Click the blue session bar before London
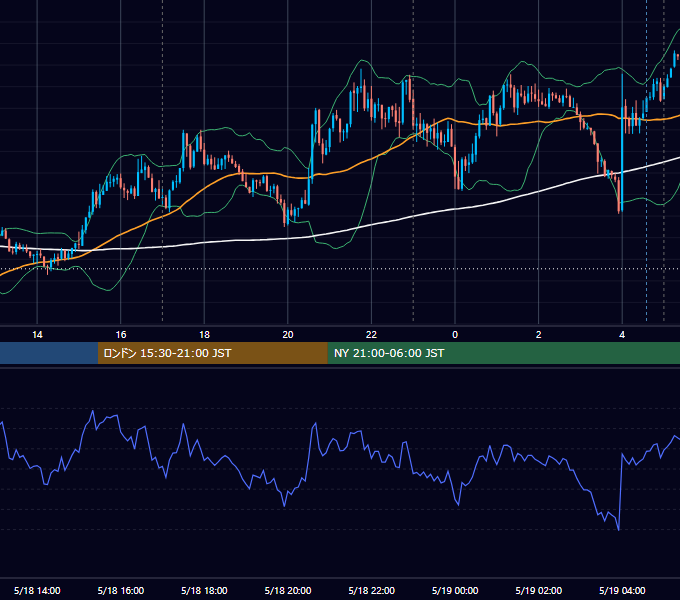The width and height of the screenshot is (680, 600). point(49,353)
